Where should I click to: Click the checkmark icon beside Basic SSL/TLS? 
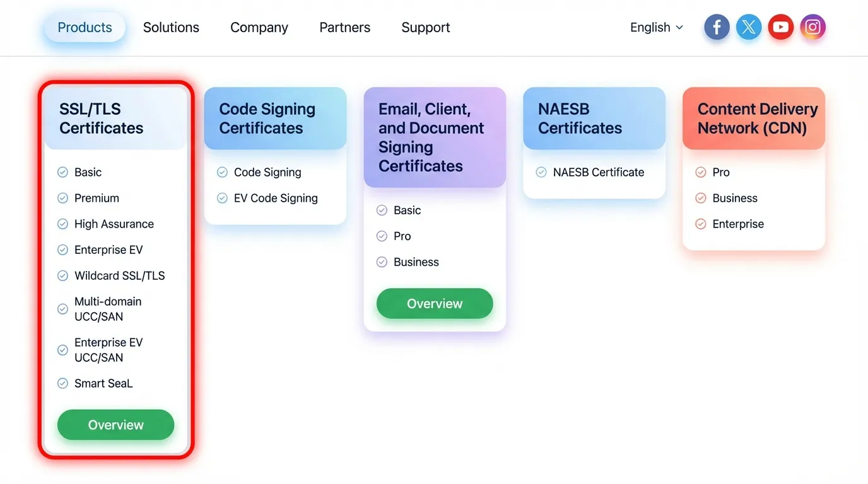[62, 171]
